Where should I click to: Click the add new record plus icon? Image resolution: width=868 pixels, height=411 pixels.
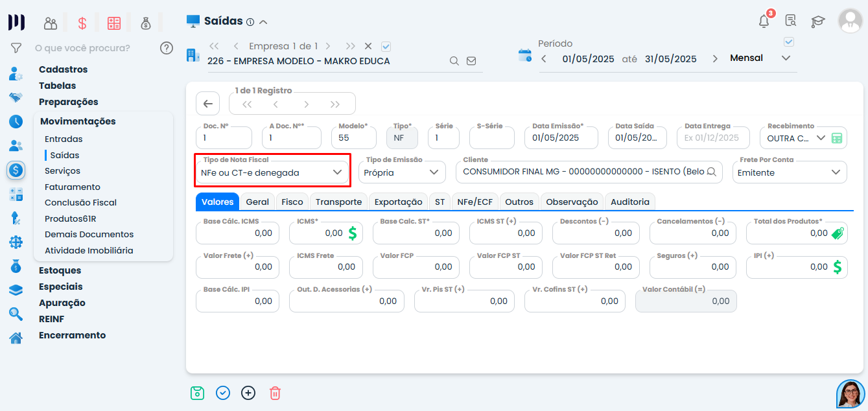248,393
